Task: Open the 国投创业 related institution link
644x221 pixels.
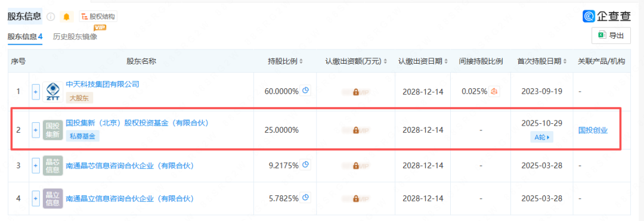Action: [593, 130]
